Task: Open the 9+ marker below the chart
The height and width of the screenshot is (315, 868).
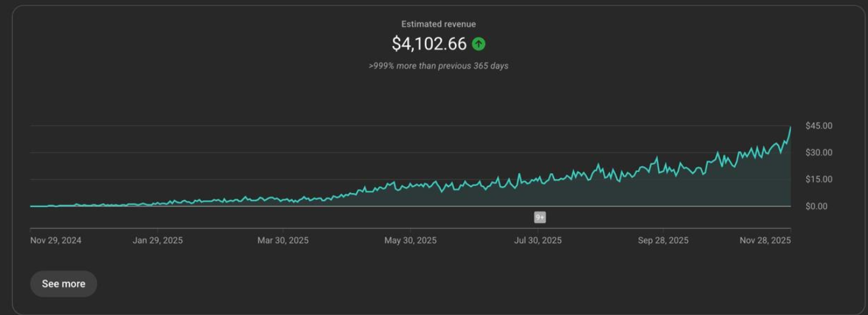Action: tap(540, 217)
